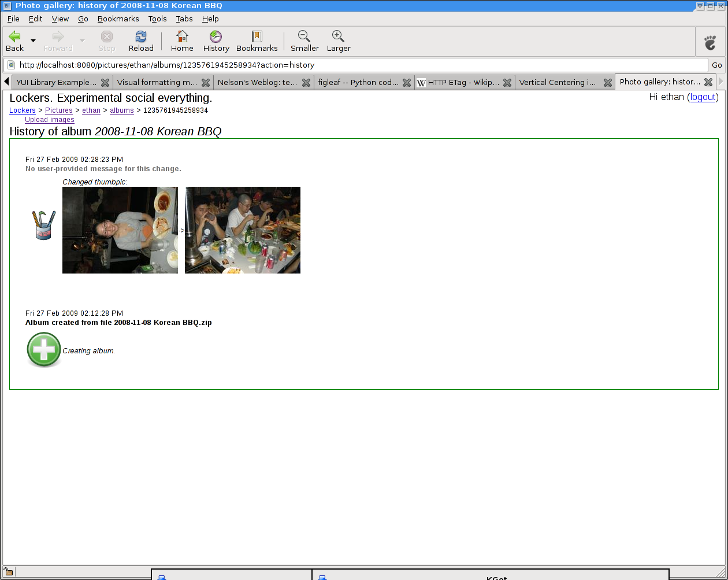Open the Bookmarks toolbar button
Screen dimensions: 728x580
[257, 42]
